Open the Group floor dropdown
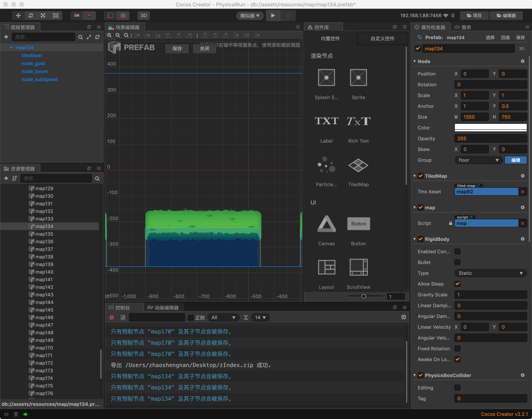Viewport: 532px width, 419px height. pos(478,160)
